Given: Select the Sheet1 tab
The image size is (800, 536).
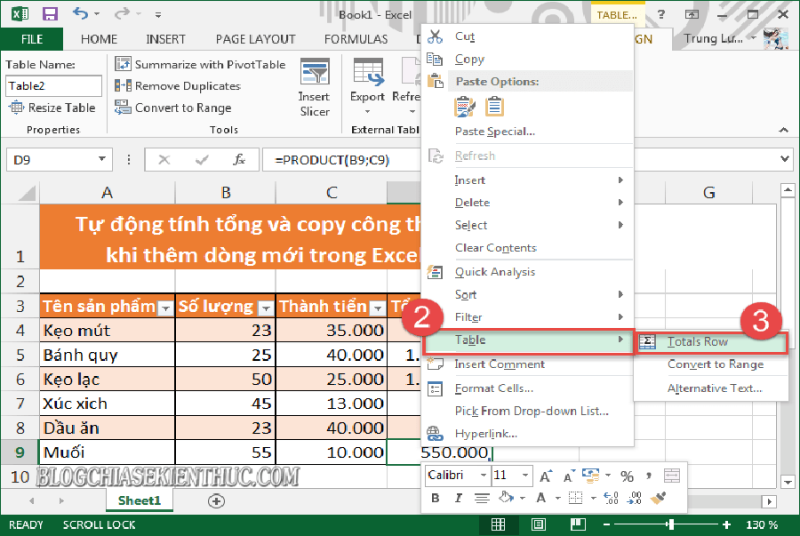Looking at the screenshot, I should point(139,501).
